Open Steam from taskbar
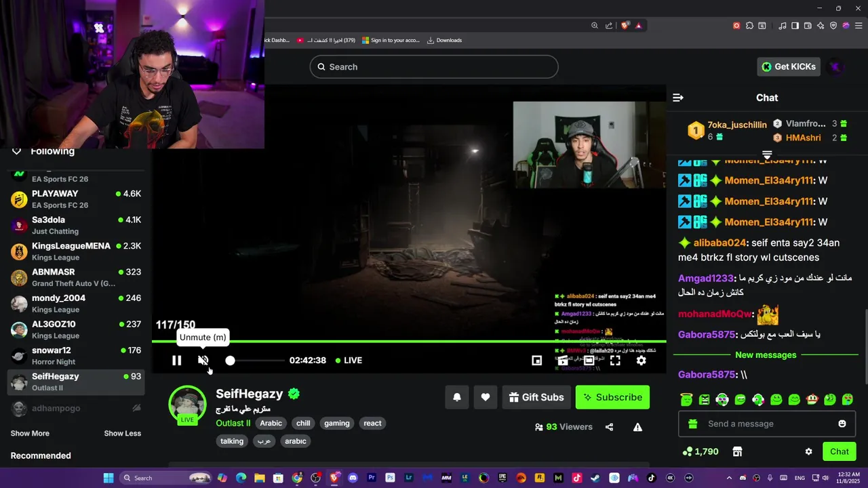 (595, 478)
